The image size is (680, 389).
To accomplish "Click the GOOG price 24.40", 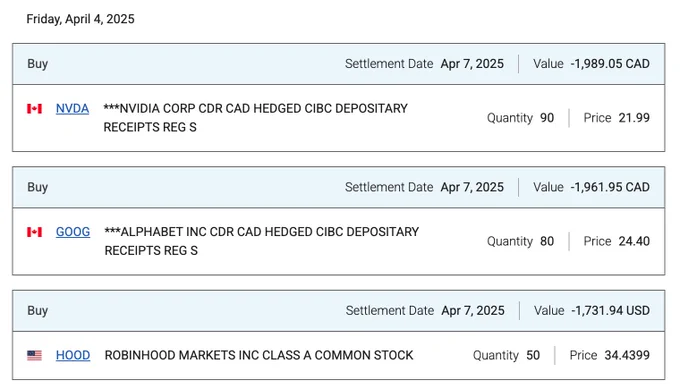I will (634, 241).
